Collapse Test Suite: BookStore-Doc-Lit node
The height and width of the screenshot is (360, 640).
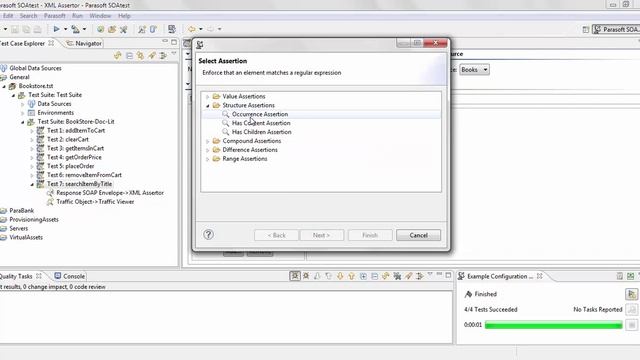(x=22, y=122)
